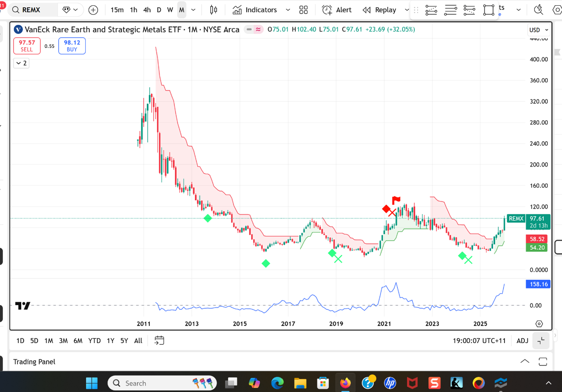Maximize the Trading Panel square icon

click(543, 361)
